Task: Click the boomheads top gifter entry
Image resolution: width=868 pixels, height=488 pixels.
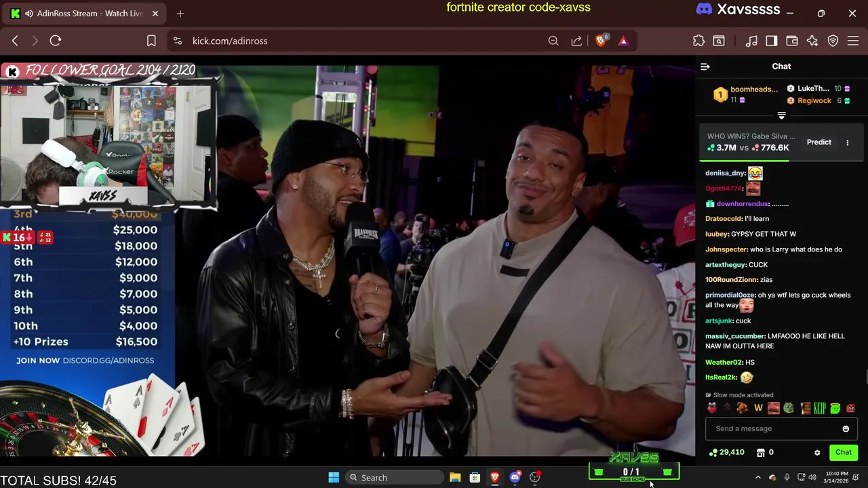Action: [x=745, y=94]
